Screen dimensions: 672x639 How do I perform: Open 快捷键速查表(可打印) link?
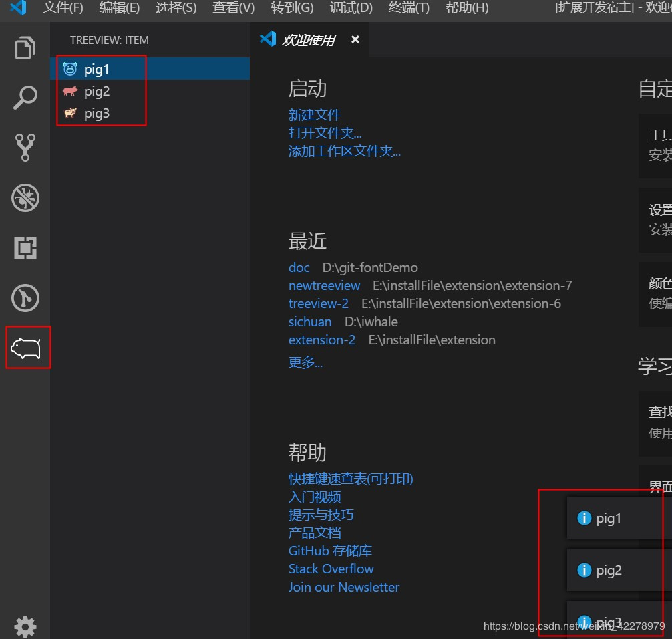tap(351, 479)
